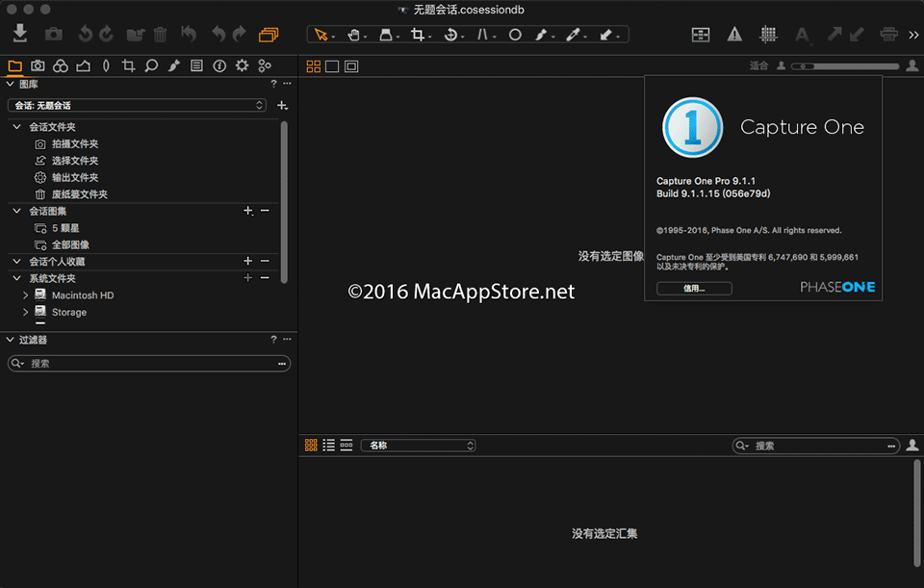Click the Print icon in toolbar
The image size is (924, 588).
(888, 35)
